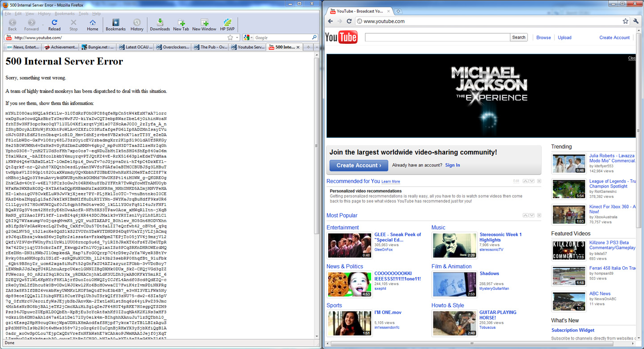
Task: Click the Firefox Stop button
Action: (x=73, y=25)
